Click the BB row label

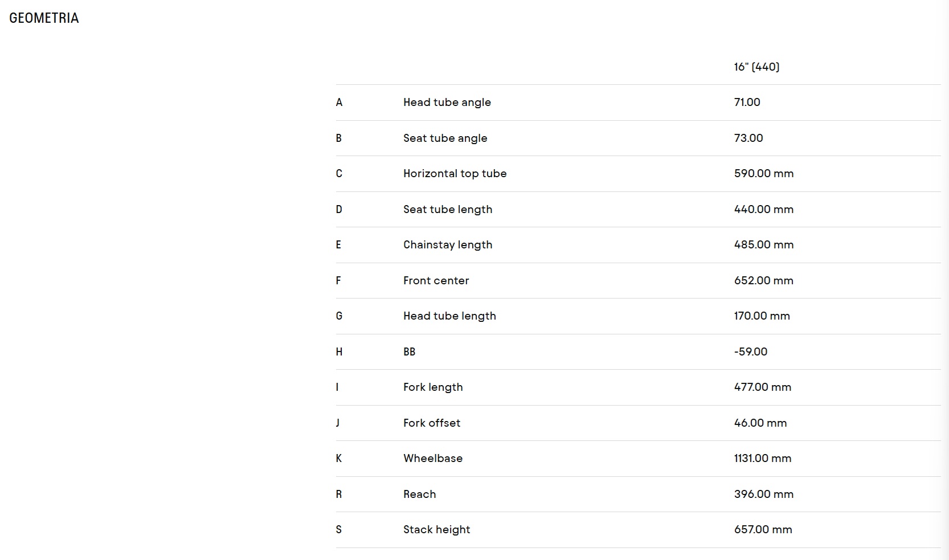pyautogui.click(x=410, y=351)
